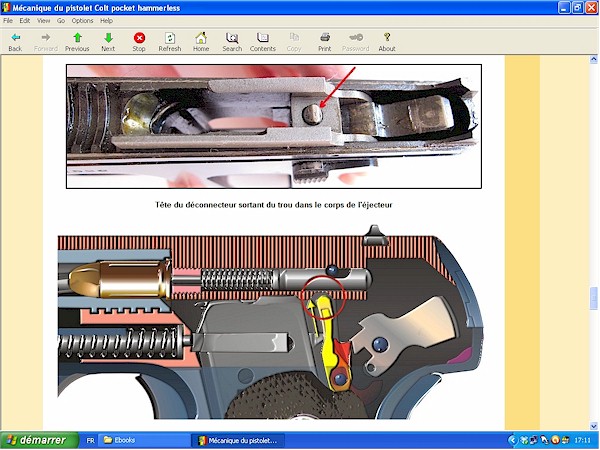The height and width of the screenshot is (450, 600).
Task: Go to Previous page using up arrow
Action: 77,38
